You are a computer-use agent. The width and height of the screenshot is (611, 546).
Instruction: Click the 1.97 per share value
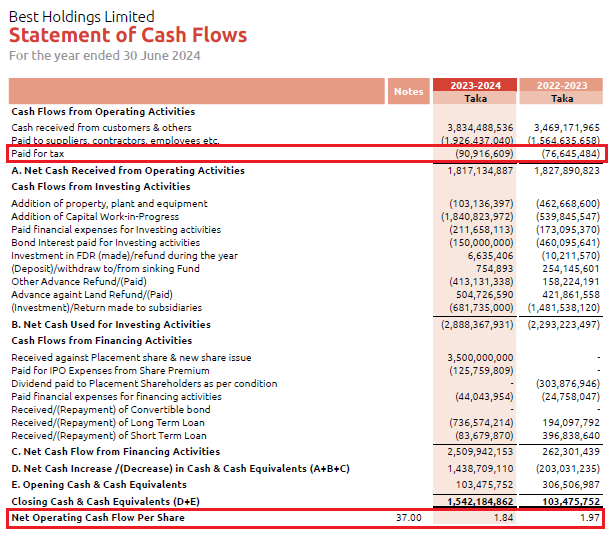pyautogui.click(x=589, y=518)
